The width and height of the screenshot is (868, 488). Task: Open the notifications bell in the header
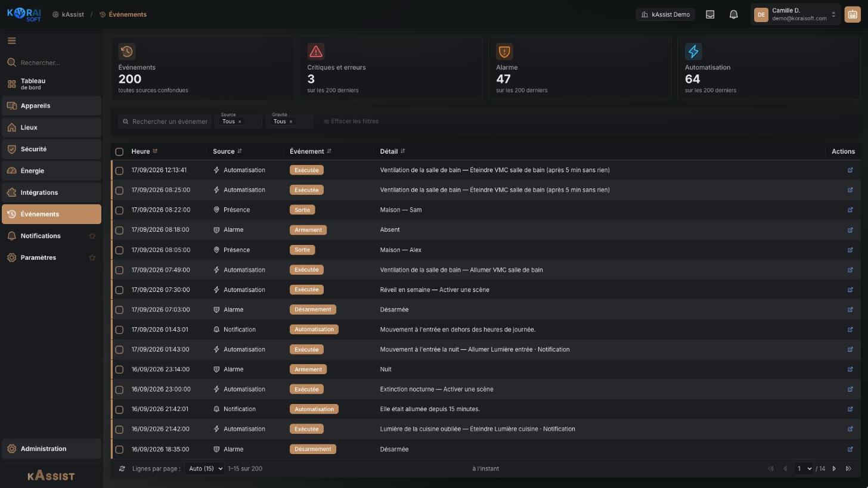pos(734,14)
